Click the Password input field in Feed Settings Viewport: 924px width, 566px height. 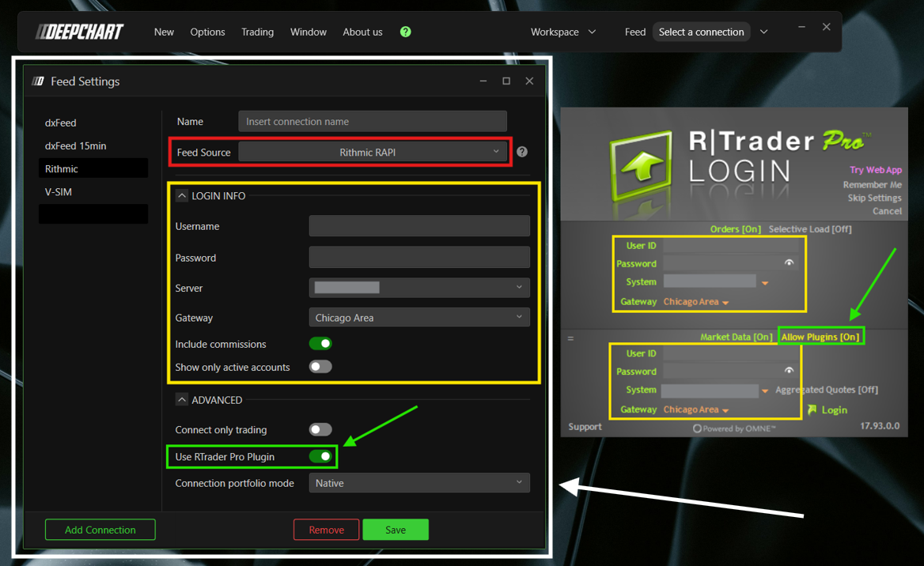coord(419,258)
